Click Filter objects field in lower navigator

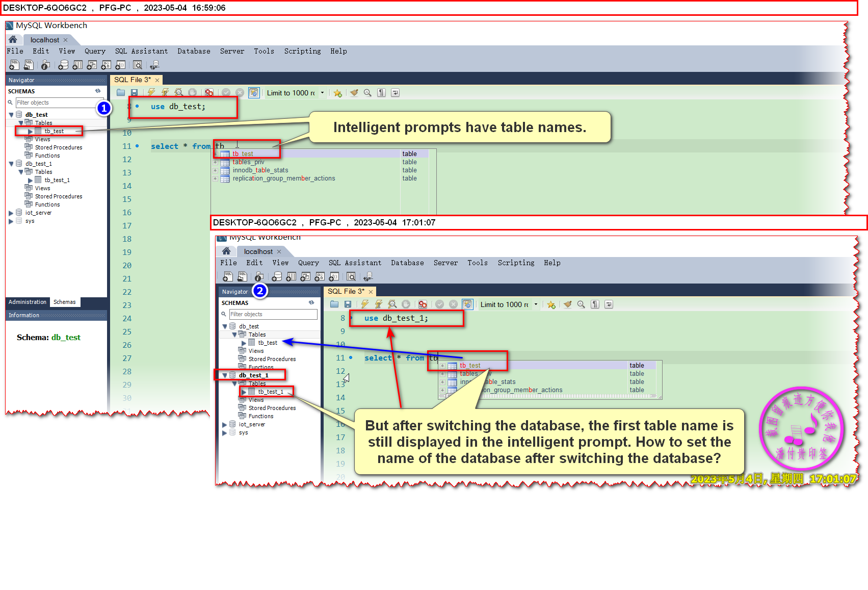[x=273, y=314]
